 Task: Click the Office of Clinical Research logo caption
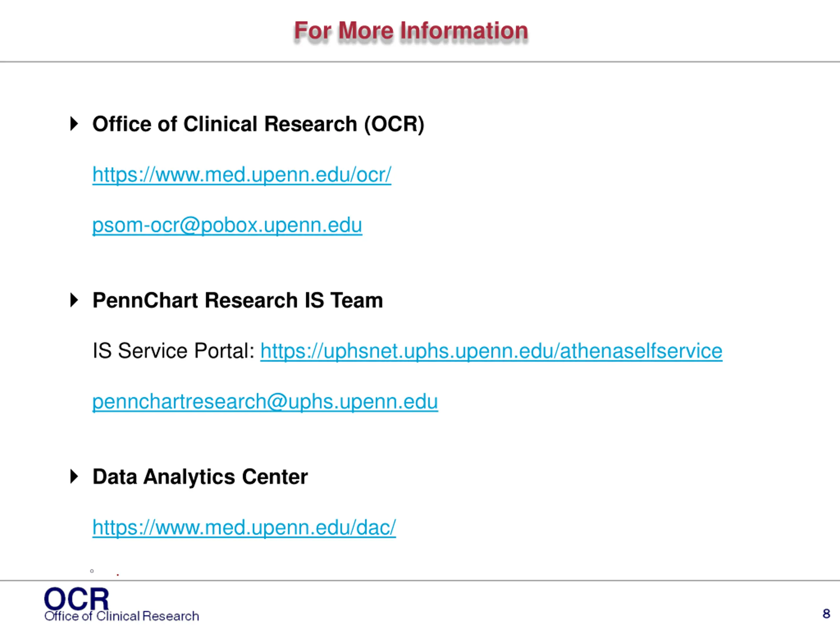(x=121, y=616)
